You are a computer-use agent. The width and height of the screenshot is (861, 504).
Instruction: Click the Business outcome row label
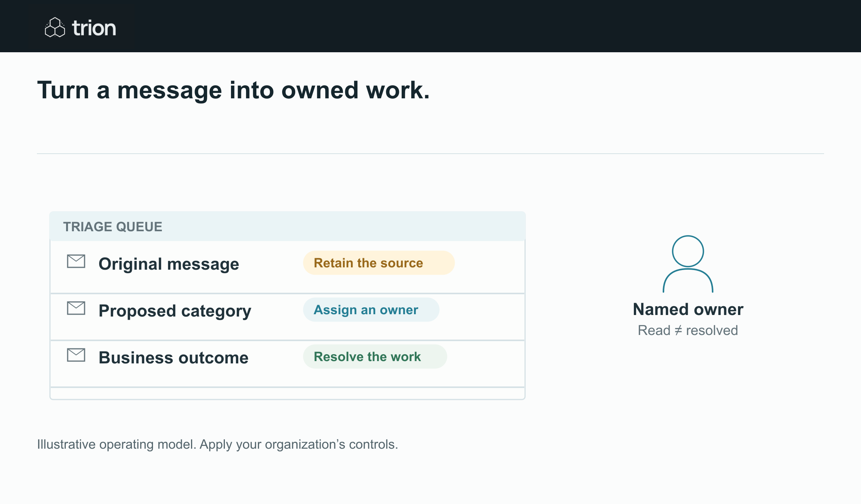coord(174,358)
